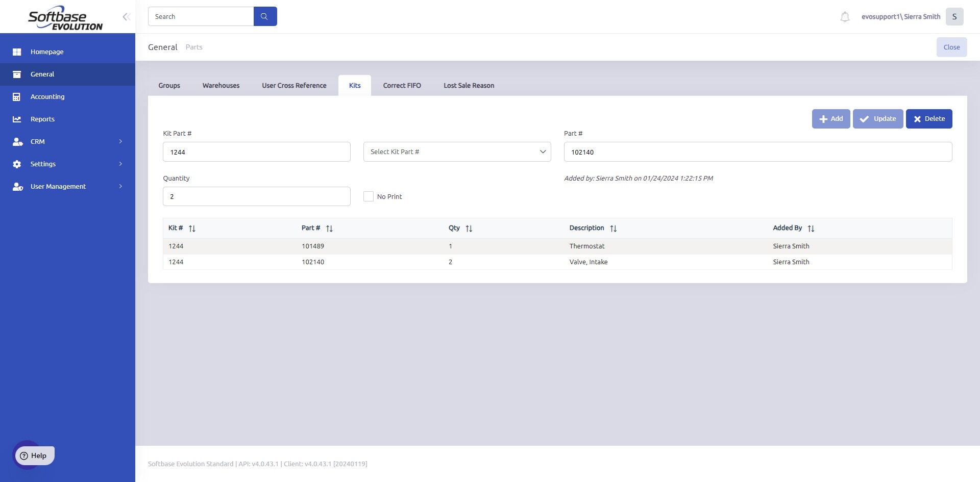
Task: Sort table by Kit # column arrows
Action: click(192, 229)
